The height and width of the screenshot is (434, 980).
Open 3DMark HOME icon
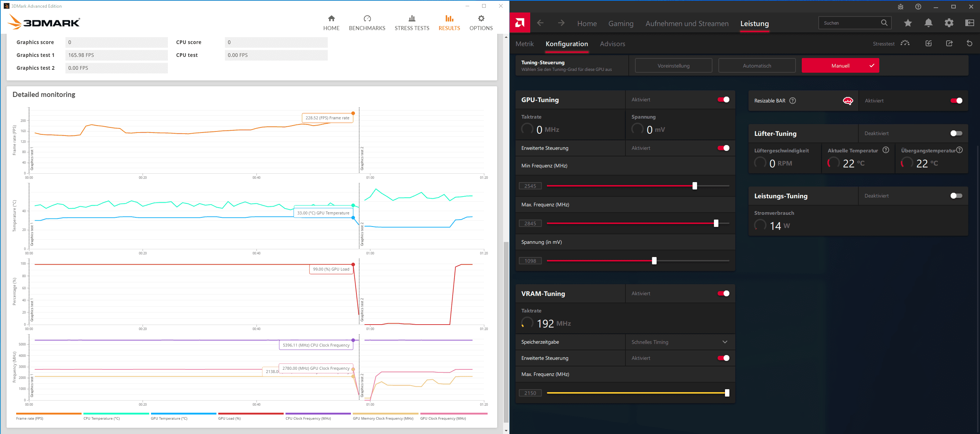coord(331,19)
